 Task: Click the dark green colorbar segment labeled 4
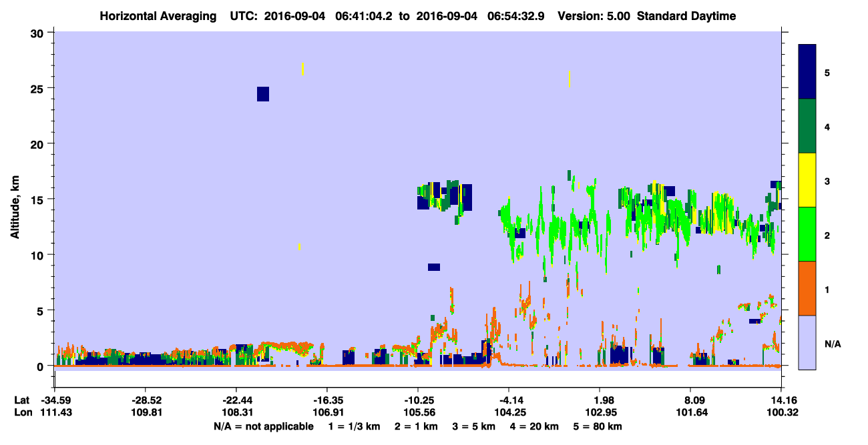(x=807, y=126)
